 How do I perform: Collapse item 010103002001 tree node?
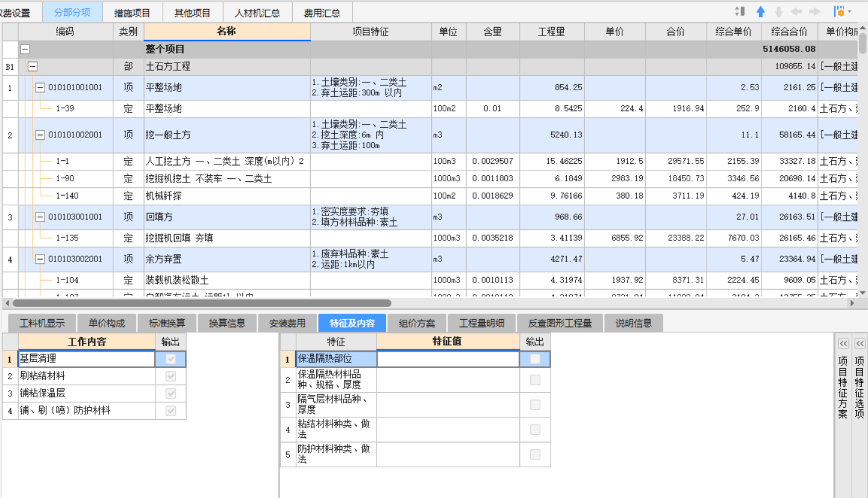(40, 259)
